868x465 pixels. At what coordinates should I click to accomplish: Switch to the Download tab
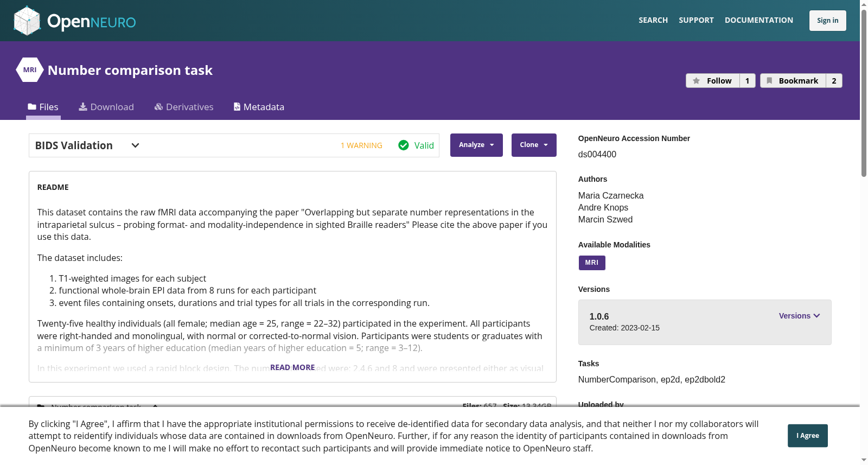click(x=106, y=107)
